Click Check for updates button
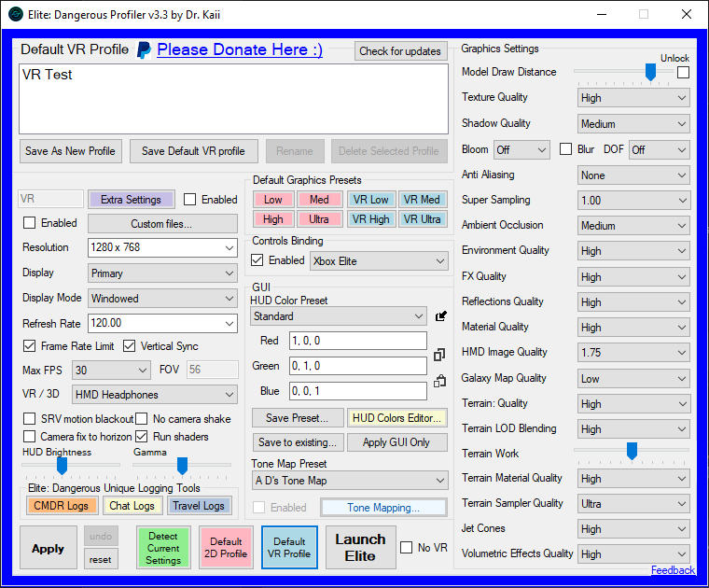 [400, 51]
